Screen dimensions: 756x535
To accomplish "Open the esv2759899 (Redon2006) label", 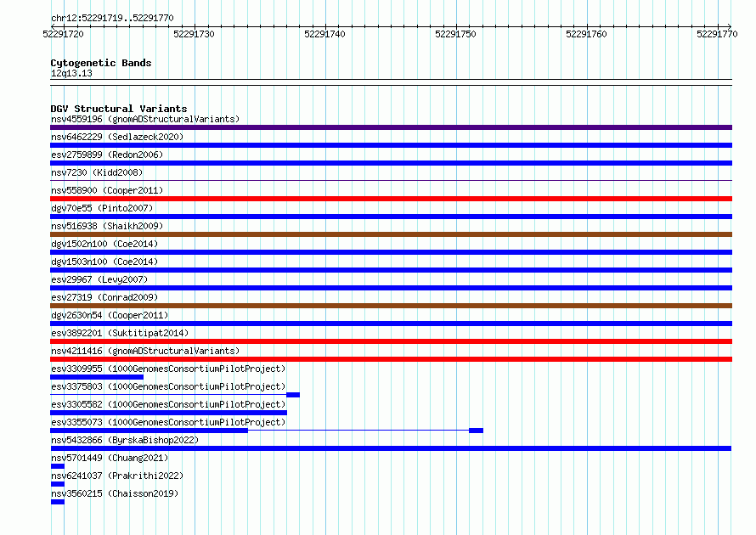I will pos(107,155).
